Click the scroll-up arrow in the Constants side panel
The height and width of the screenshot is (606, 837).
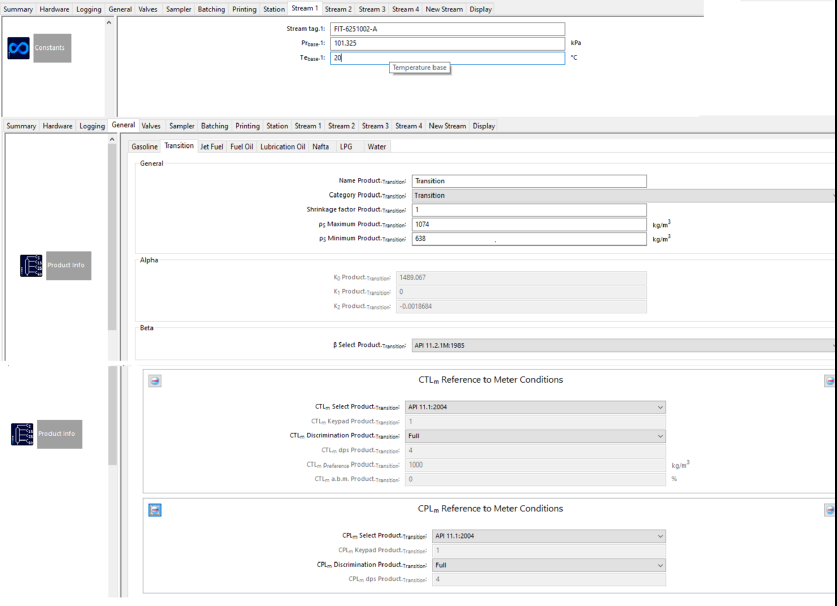tap(109, 22)
